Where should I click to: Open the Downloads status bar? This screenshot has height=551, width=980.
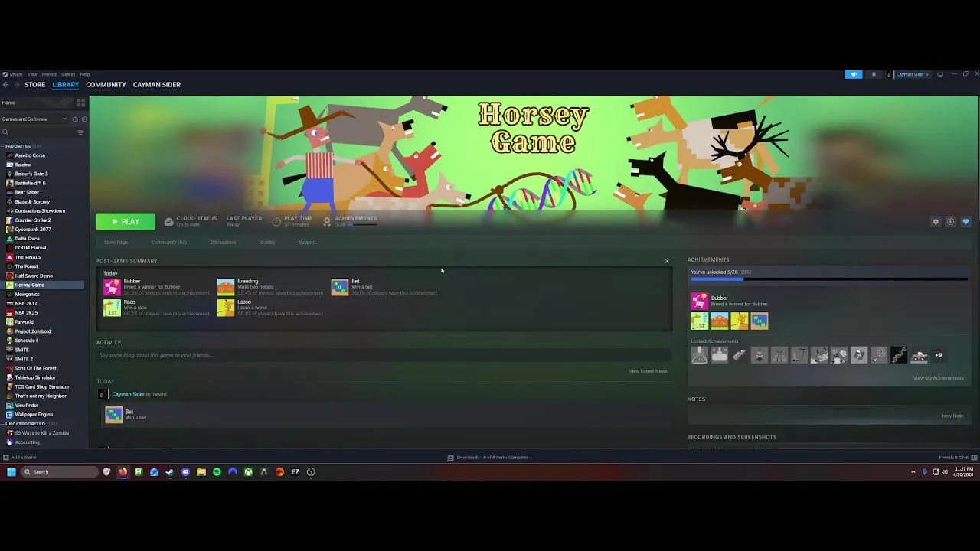(x=488, y=458)
